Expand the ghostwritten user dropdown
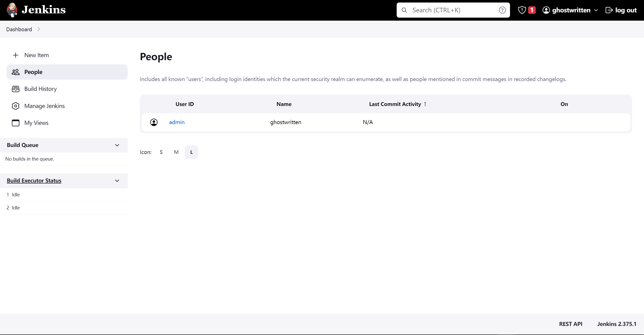The image size is (644, 335). click(x=596, y=10)
